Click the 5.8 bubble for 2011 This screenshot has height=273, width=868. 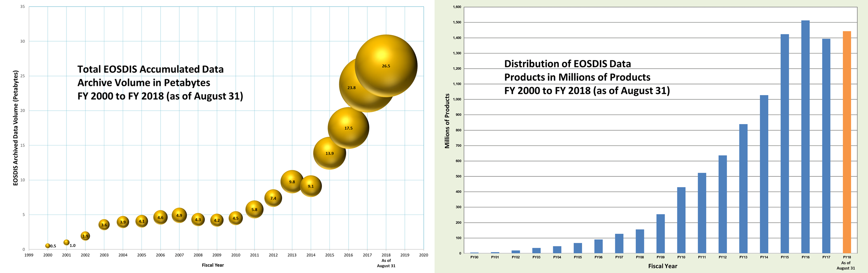pos(254,209)
